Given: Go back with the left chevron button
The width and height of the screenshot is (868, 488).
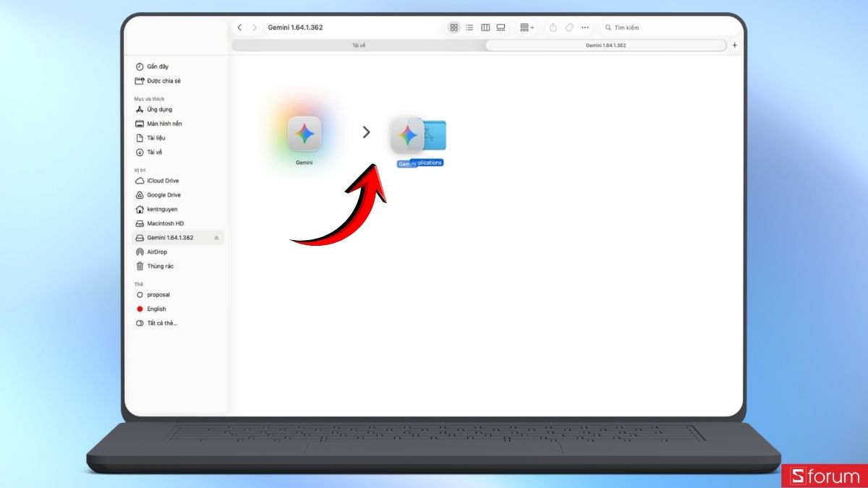Looking at the screenshot, I should [239, 27].
